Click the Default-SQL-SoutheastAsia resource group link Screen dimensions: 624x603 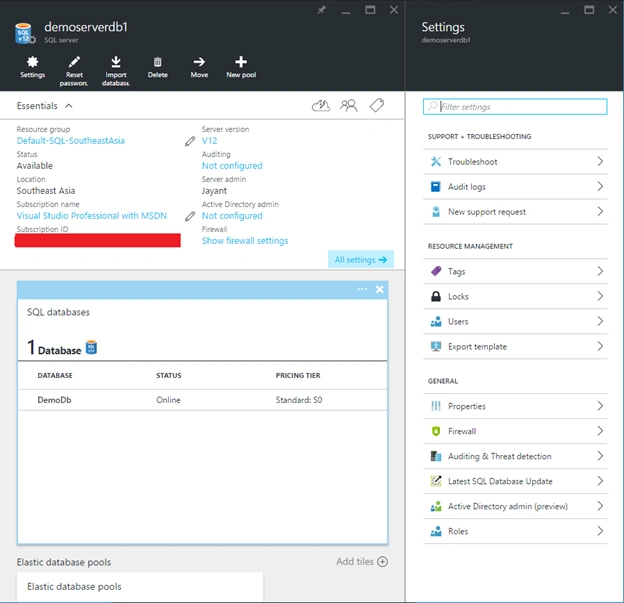coord(70,141)
